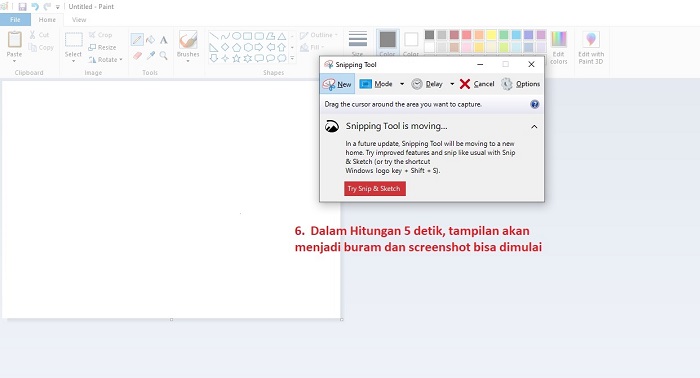700x378 pixels.
Task: Select the Eraser tool in Paint
Action: coord(137,56)
